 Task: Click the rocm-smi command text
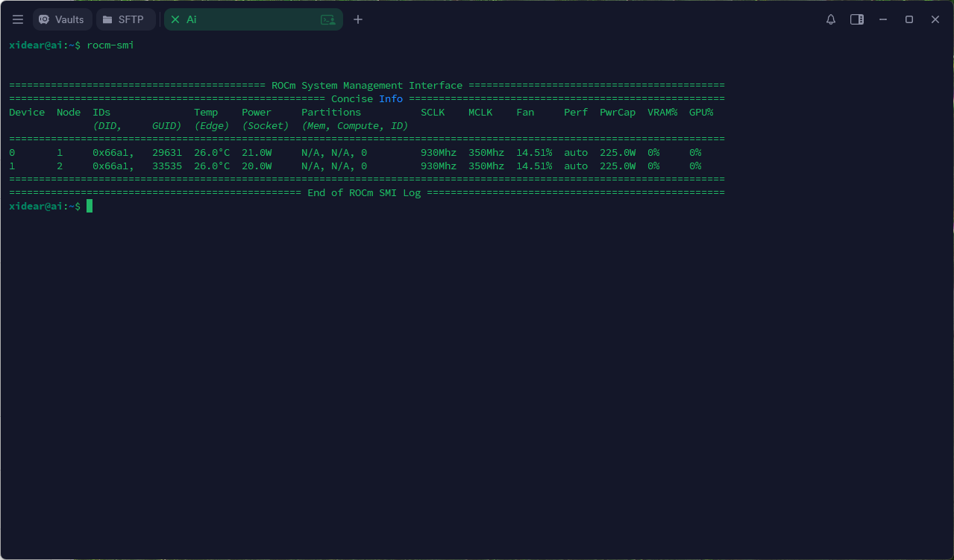tap(110, 45)
